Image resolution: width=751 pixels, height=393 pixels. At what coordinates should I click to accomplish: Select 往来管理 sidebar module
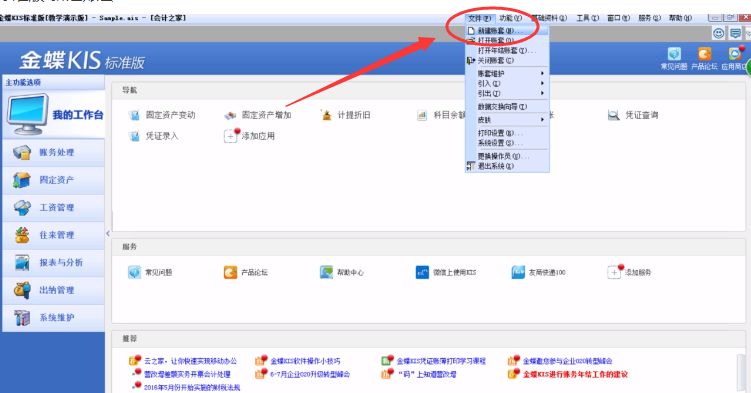tap(54, 235)
